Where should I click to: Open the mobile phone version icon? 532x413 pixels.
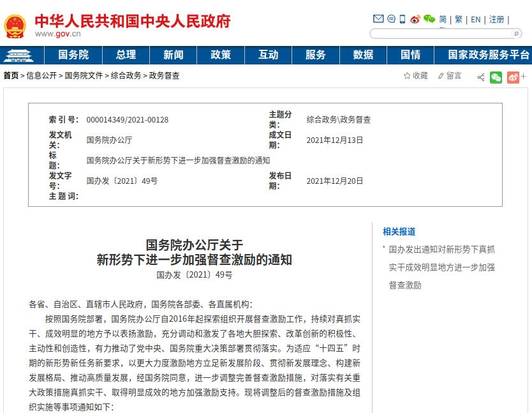(x=403, y=19)
